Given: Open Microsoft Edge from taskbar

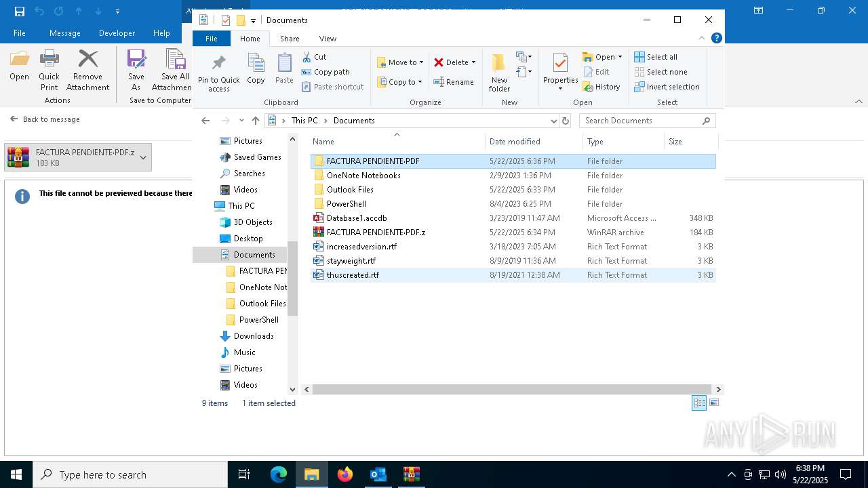Looking at the screenshot, I should click(x=279, y=474).
